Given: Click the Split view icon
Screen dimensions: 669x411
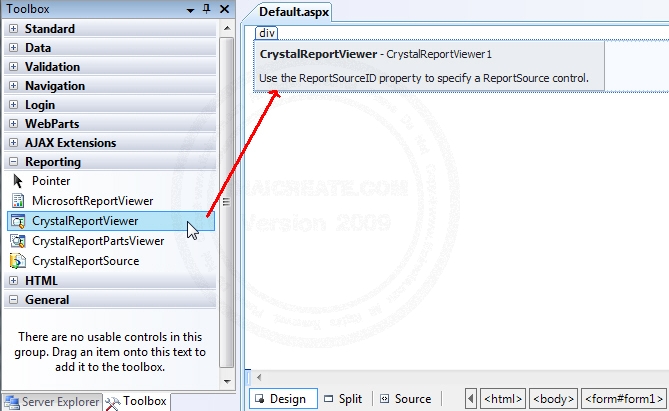Looking at the screenshot, I should tap(328, 399).
